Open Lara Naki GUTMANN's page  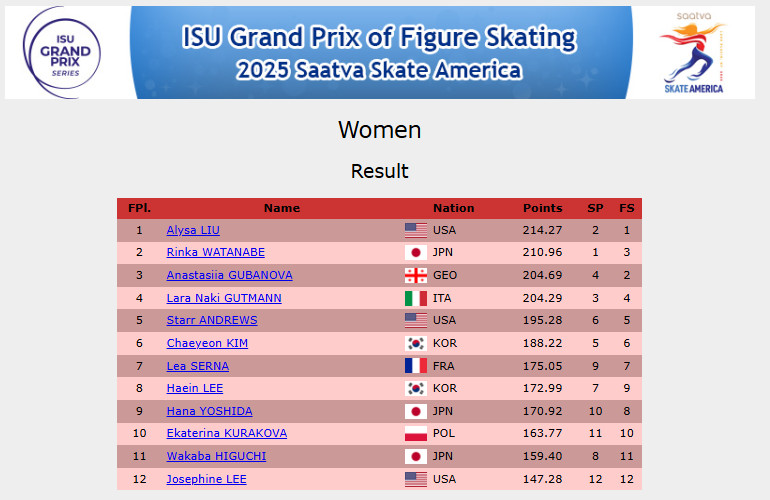223,298
